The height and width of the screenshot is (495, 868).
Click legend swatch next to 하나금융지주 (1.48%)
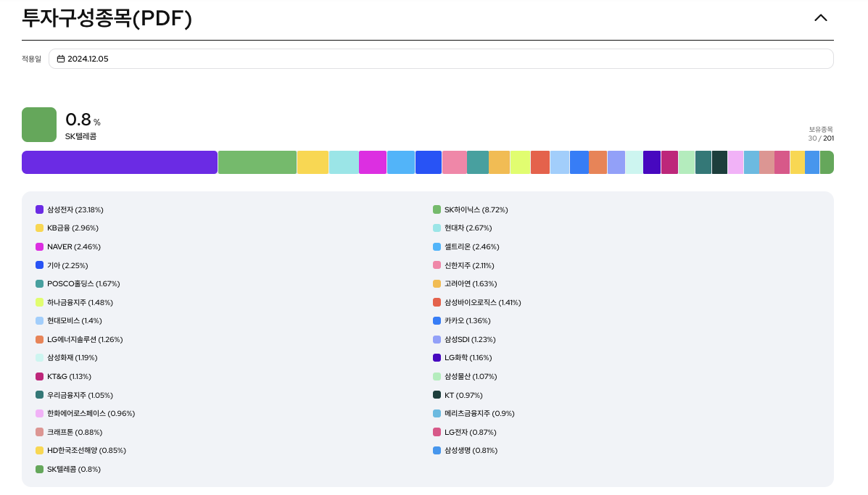39,302
